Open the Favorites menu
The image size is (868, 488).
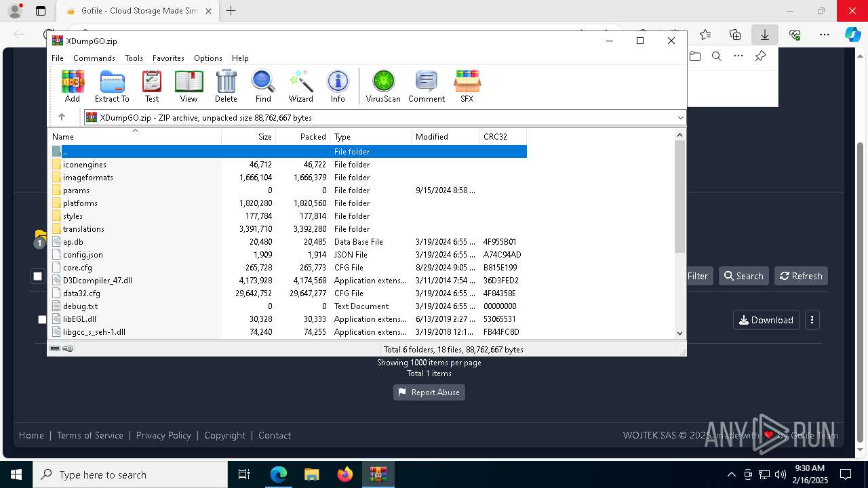click(x=168, y=58)
